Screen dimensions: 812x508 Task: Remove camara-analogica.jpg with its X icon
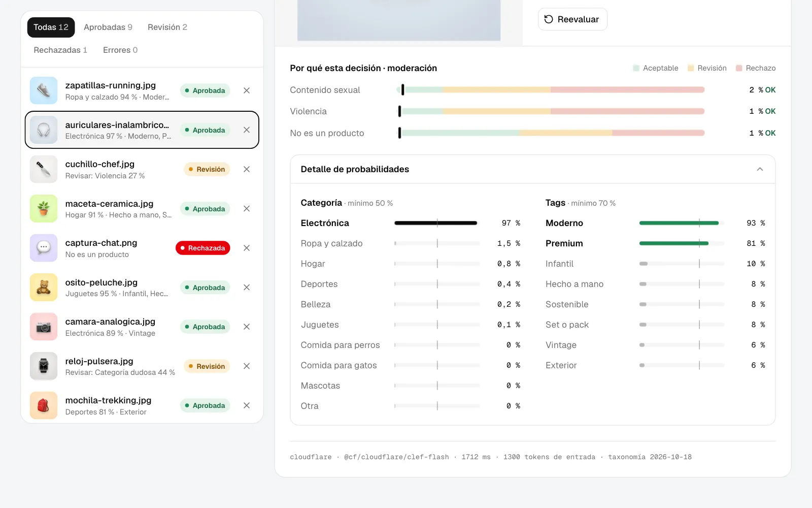(247, 327)
